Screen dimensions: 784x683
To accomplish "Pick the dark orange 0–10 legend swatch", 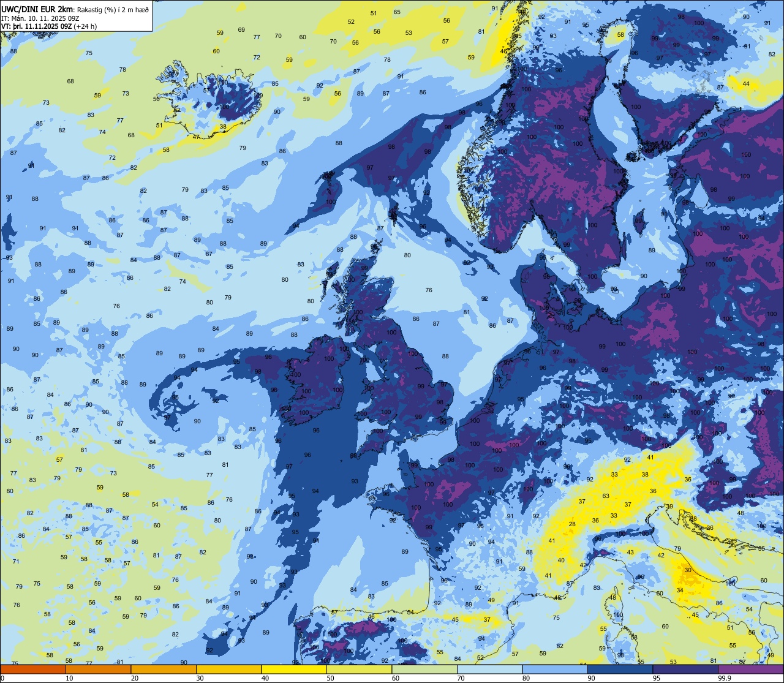I will [33, 669].
